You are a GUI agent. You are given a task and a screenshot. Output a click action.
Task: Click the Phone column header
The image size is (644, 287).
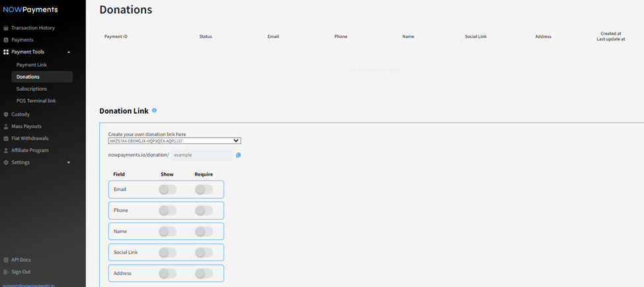pyautogui.click(x=341, y=36)
